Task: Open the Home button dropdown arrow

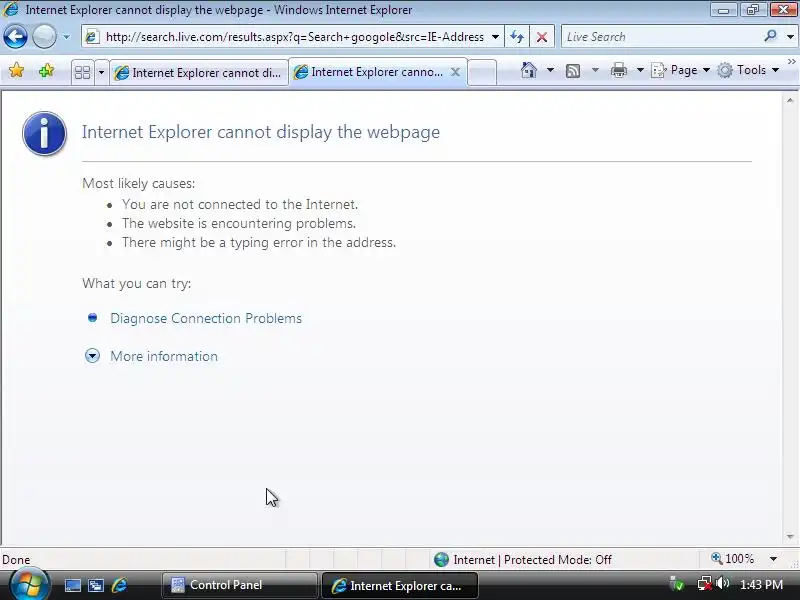Action: 551,70
